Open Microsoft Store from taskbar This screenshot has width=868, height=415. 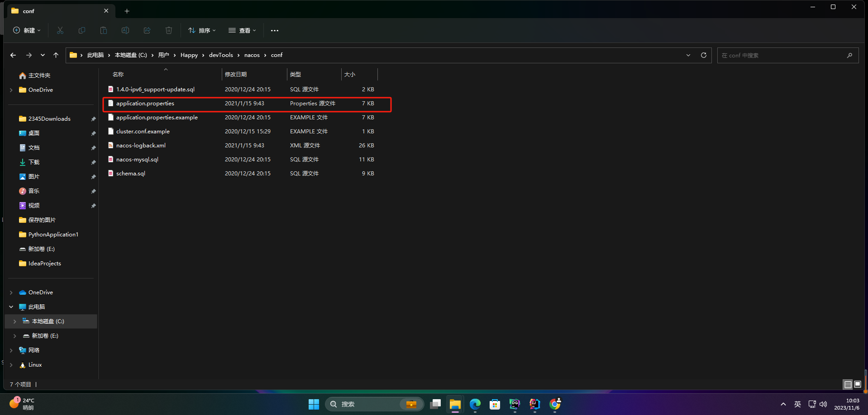tap(495, 404)
